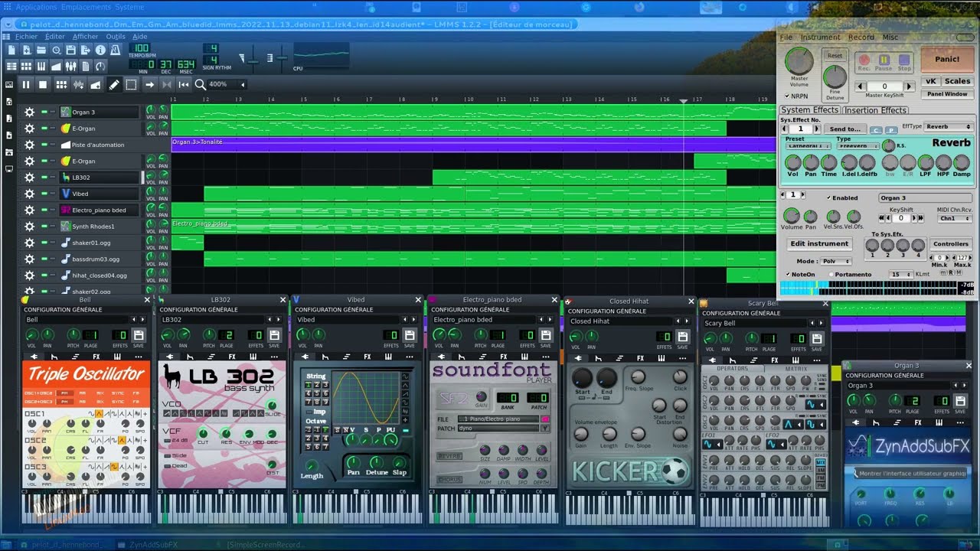The height and width of the screenshot is (551, 980).
Task: Solo the Electro_piano bded track
Action: tap(53, 210)
